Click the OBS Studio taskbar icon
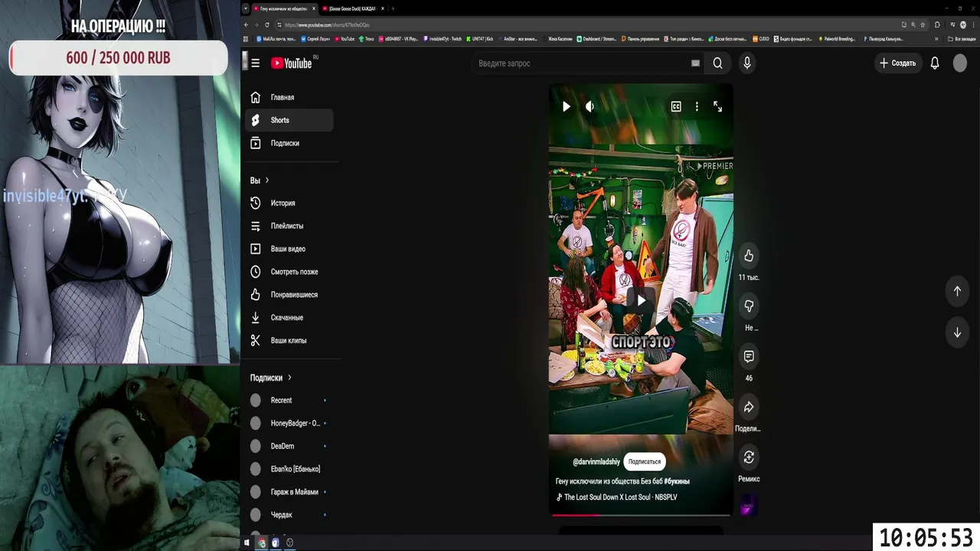 [290, 543]
